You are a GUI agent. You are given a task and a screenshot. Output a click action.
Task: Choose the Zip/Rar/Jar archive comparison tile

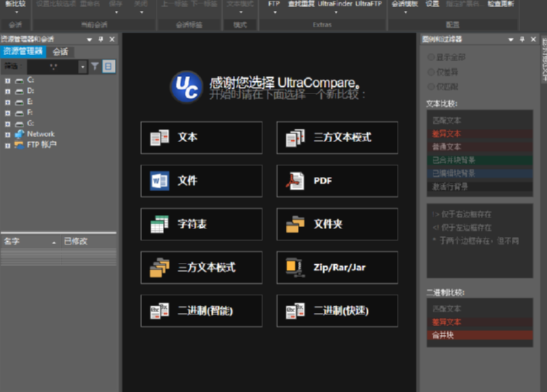click(337, 267)
